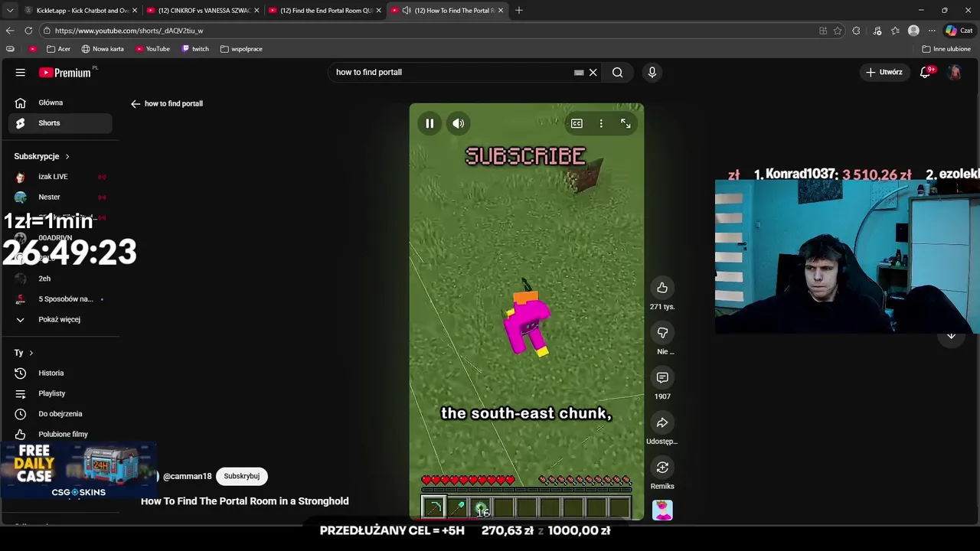
Task: Click the Free Daily Case CSGO-Skins banner
Action: (77, 471)
